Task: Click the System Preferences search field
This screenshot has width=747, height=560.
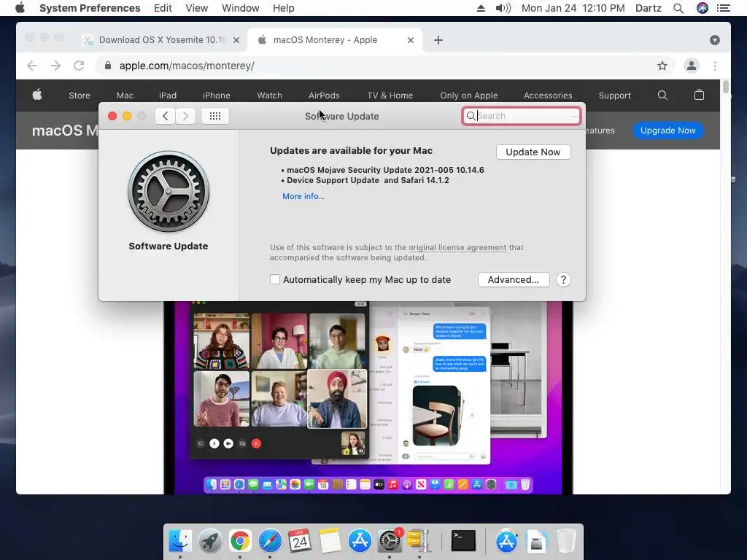Action: click(521, 116)
